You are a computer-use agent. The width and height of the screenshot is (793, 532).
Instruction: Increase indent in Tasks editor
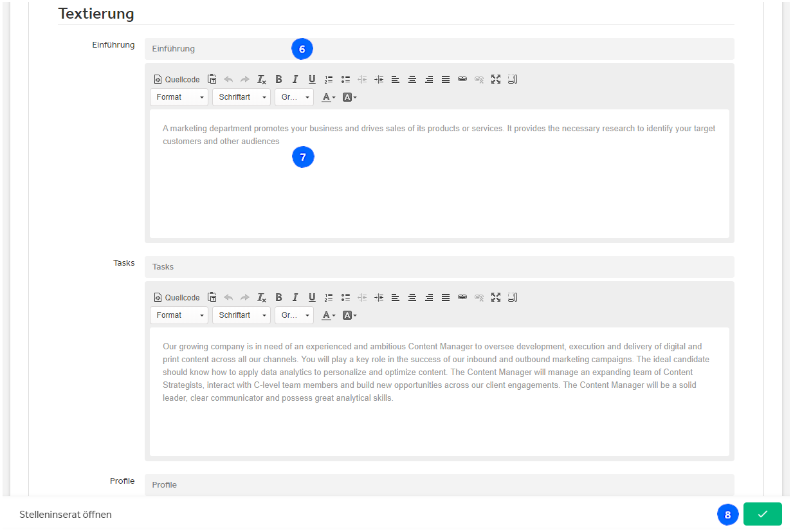click(x=379, y=298)
